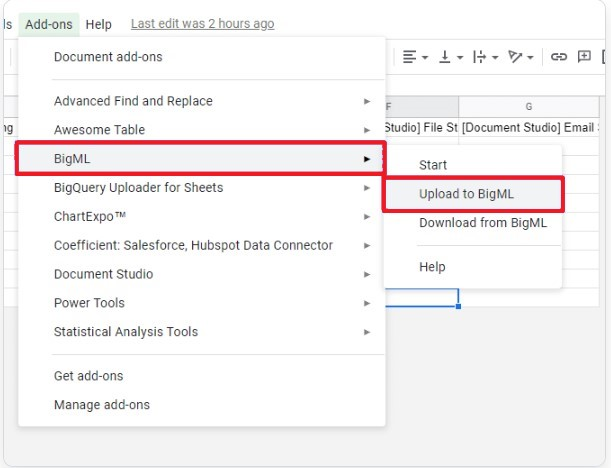Choose Get add-ons
Screen dimensions: 611x468
click(202, 376)
